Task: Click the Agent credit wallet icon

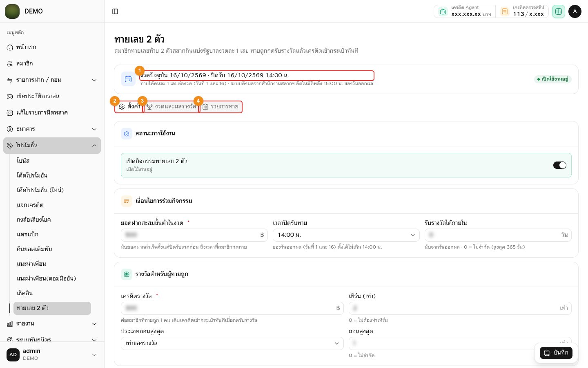Action: pyautogui.click(x=443, y=11)
